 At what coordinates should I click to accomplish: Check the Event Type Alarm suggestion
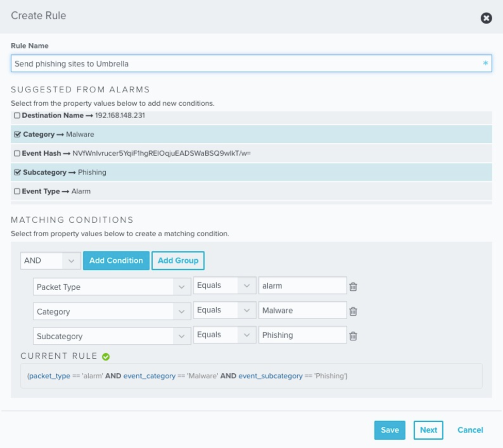pyautogui.click(x=17, y=191)
